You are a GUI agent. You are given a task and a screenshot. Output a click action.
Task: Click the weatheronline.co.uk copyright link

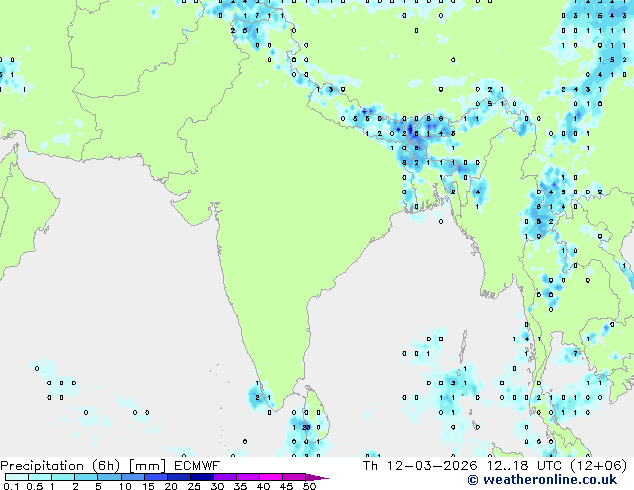(542, 480)
